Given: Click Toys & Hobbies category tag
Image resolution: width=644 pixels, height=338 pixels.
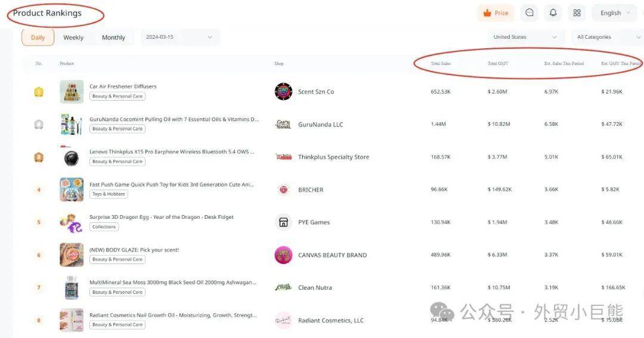Looking at the screenshot, I should pyautogui.click(x=109, y=194).
